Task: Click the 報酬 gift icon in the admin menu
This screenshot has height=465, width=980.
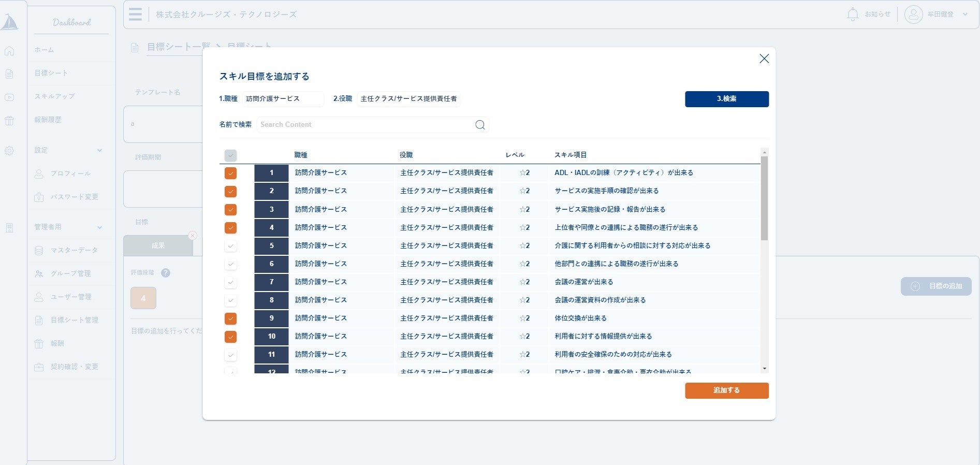Action: 39,344
